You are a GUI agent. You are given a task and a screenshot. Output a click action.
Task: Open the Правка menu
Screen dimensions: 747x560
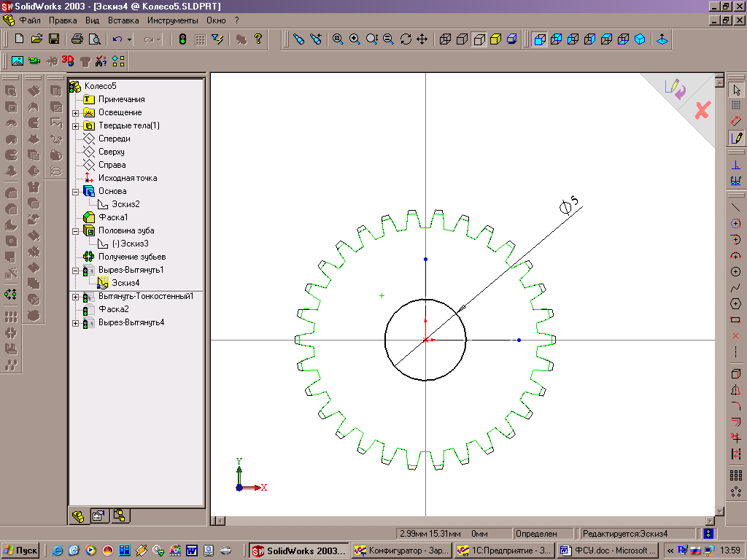63,20
